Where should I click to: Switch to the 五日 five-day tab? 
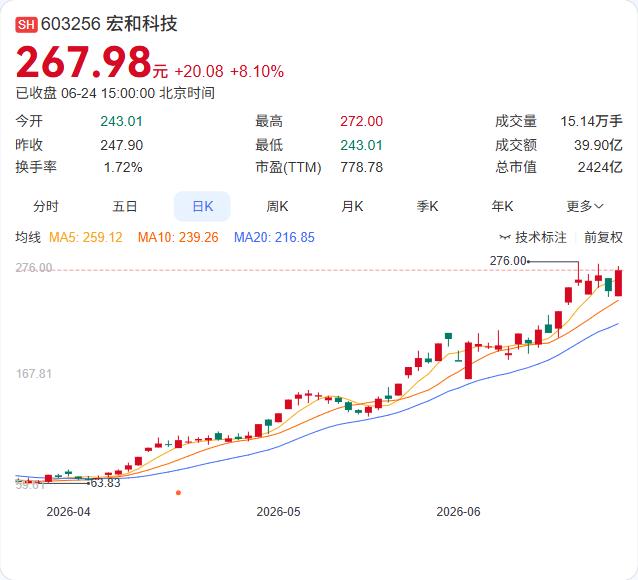tap(125, 206)
